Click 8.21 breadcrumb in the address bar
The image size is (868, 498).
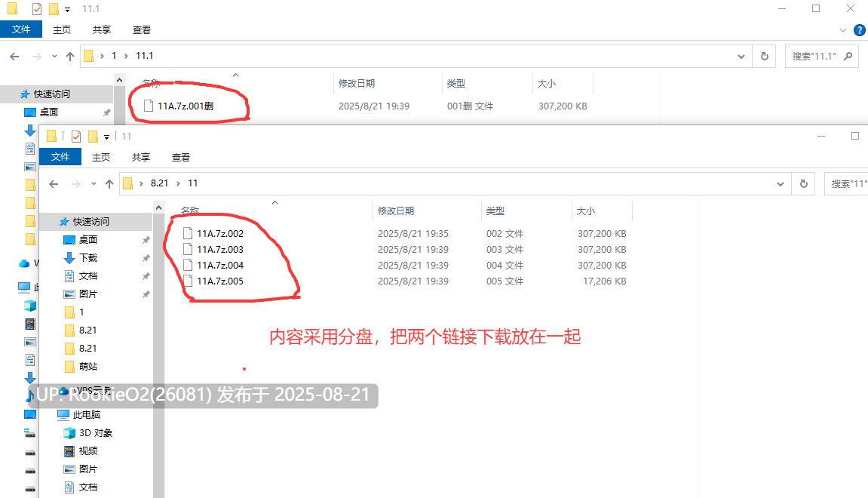[x=159, y=183]
